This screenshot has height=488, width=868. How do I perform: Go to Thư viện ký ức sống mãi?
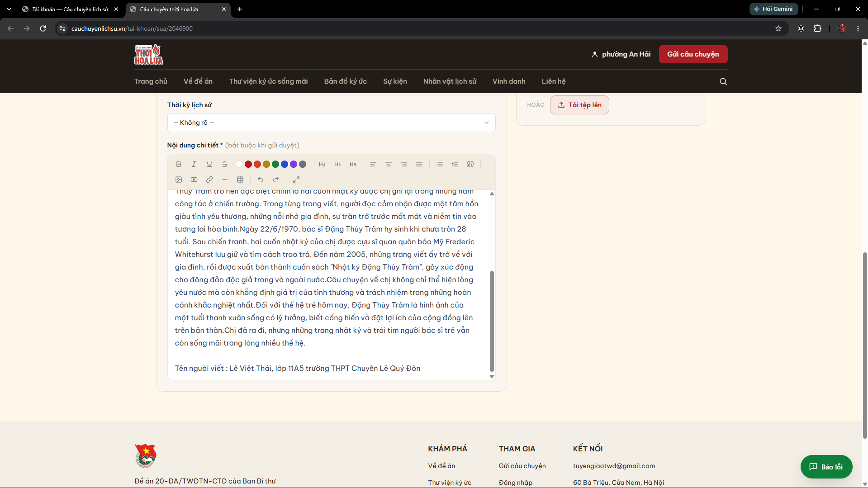268,81
